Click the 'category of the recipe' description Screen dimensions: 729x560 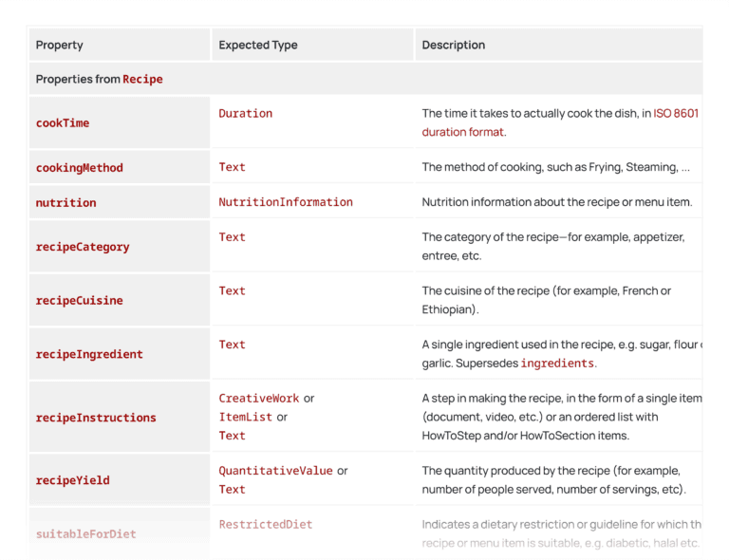point(553,247)
